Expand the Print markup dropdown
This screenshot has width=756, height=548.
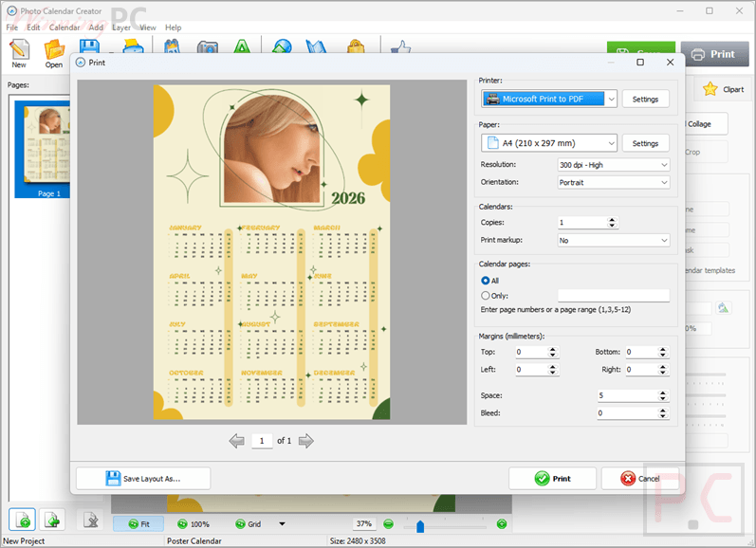tap(614, 240)
